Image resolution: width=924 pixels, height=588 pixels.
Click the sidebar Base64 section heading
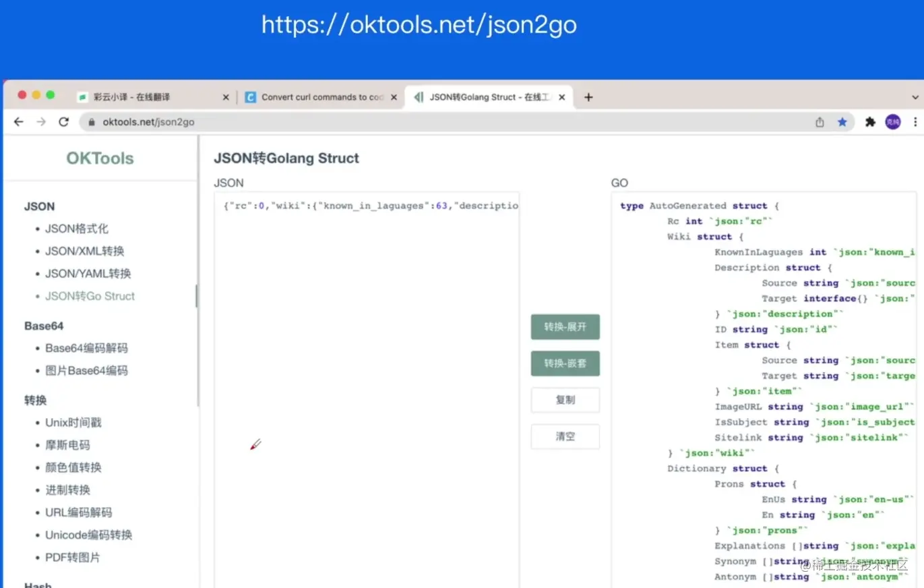coord(44,326)
